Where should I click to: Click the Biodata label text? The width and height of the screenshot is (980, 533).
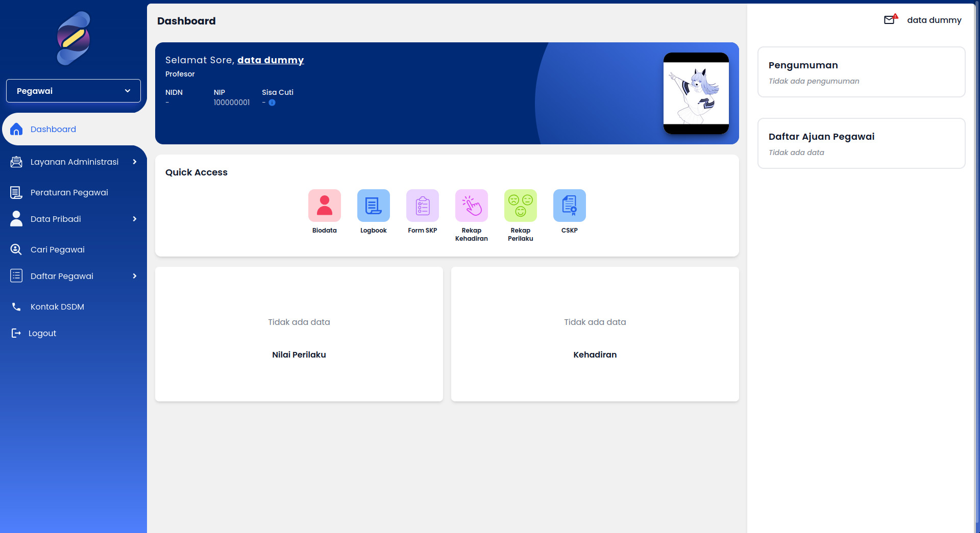click(x=325, y=231)
